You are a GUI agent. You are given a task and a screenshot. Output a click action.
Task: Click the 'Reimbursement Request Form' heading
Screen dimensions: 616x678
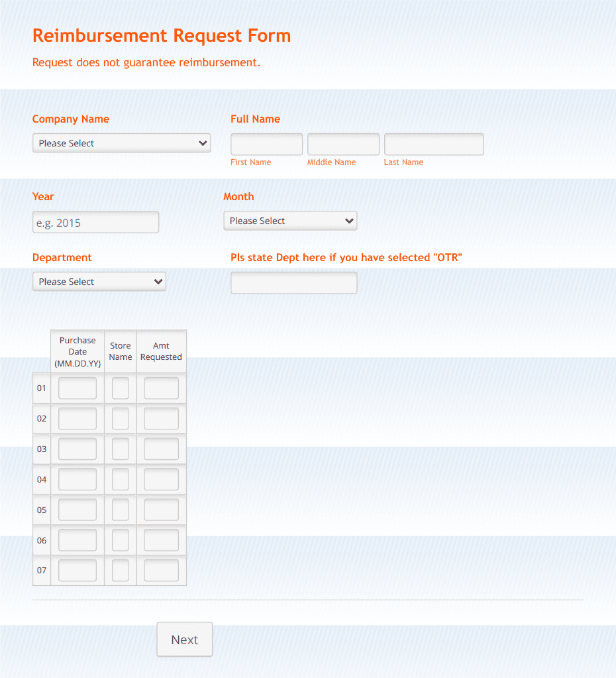click(x=162, y=35)
